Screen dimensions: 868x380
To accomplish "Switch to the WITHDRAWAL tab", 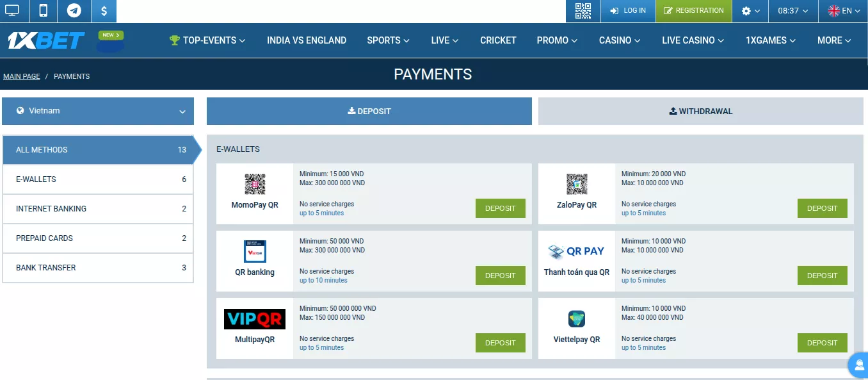I will [x=700, y=111].
